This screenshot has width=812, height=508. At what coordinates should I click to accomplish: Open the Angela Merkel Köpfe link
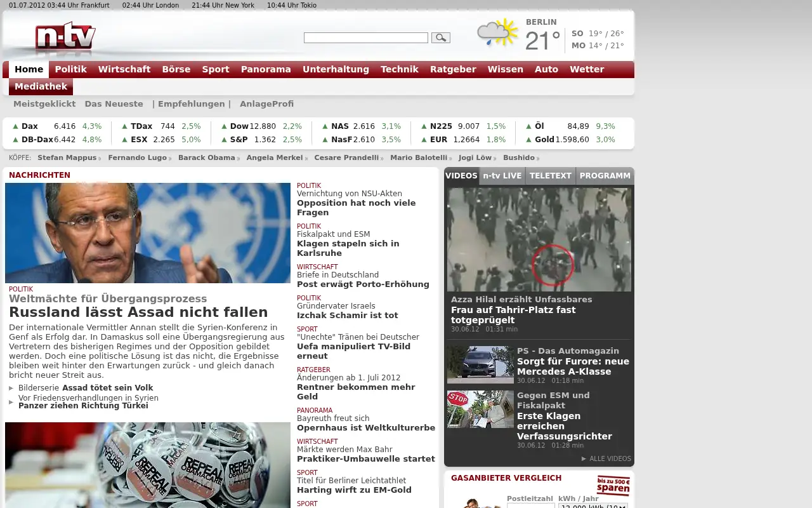click(x=275, y=157)
